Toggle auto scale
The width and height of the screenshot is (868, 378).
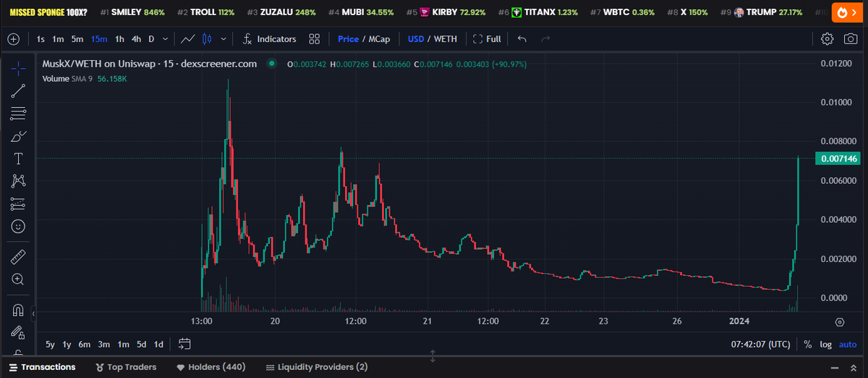coord(848,345)
